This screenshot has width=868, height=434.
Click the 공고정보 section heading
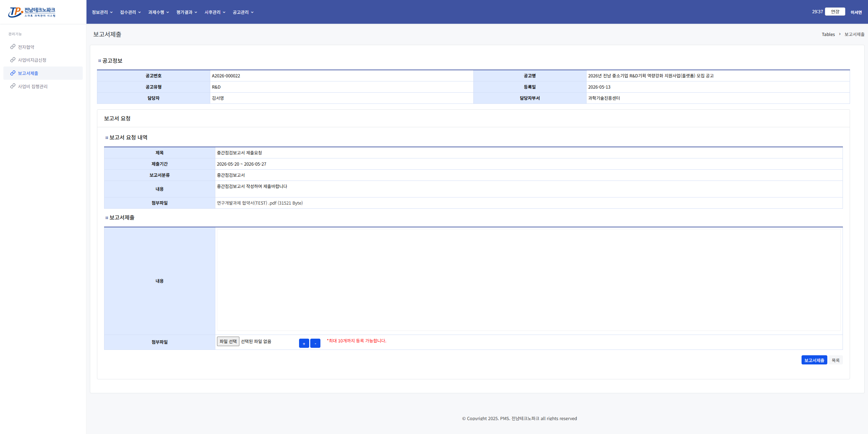[x=112, y=60]
